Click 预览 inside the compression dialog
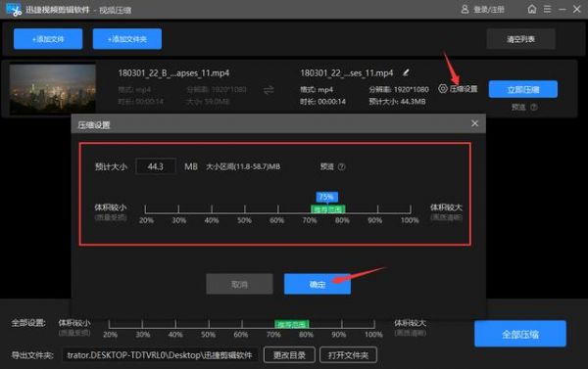The width and height of the screenshot is (588, 369). tap(327, 166)
